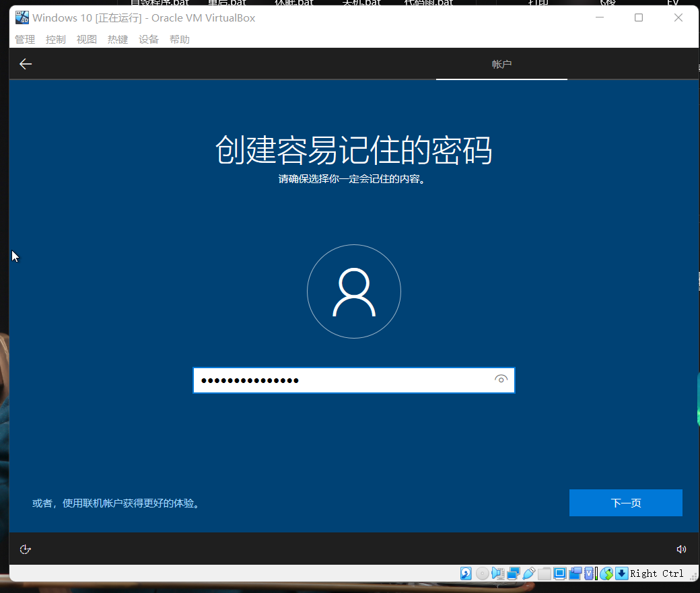Click the 帐户 header label
700x593 pixels.
501,63
